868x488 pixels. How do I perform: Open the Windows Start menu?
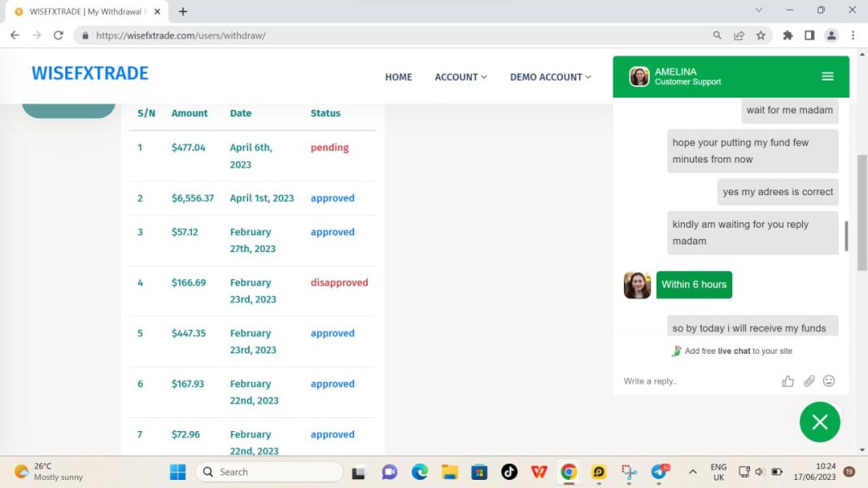[177, 472]
